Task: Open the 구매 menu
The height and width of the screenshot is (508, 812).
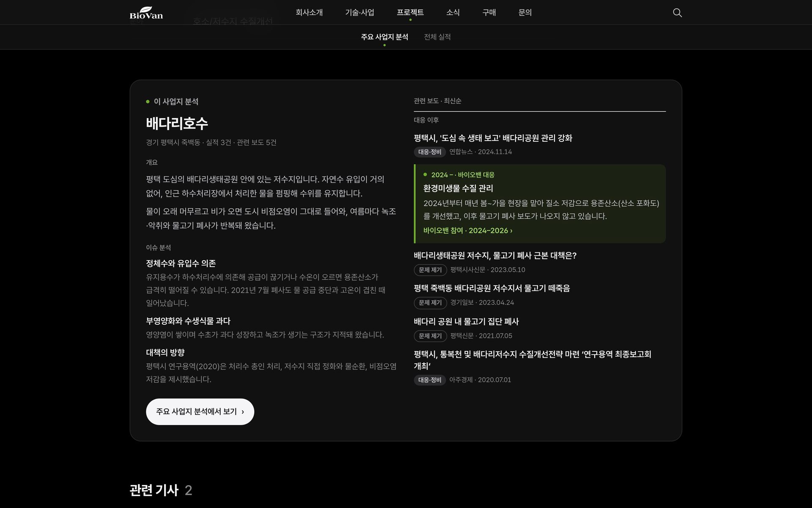Action: (x=489, y=13)
